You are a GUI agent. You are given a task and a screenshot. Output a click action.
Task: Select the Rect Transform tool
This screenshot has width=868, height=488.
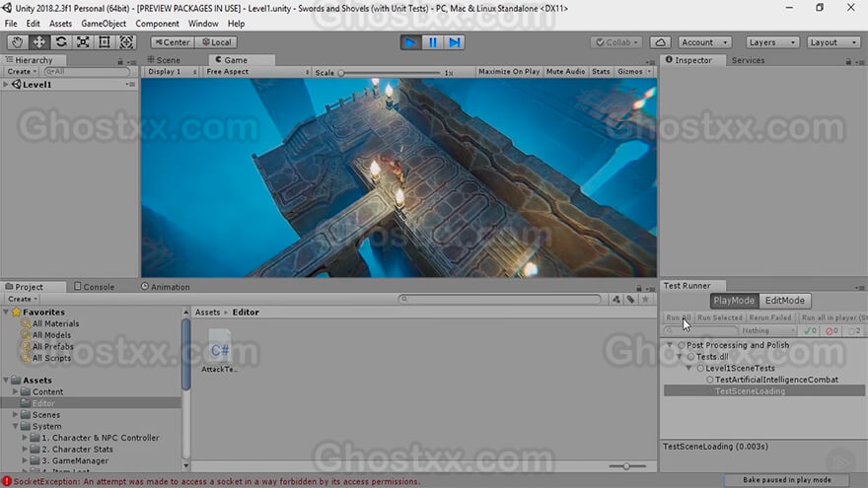pyautogui.click(x=105, y=42)
